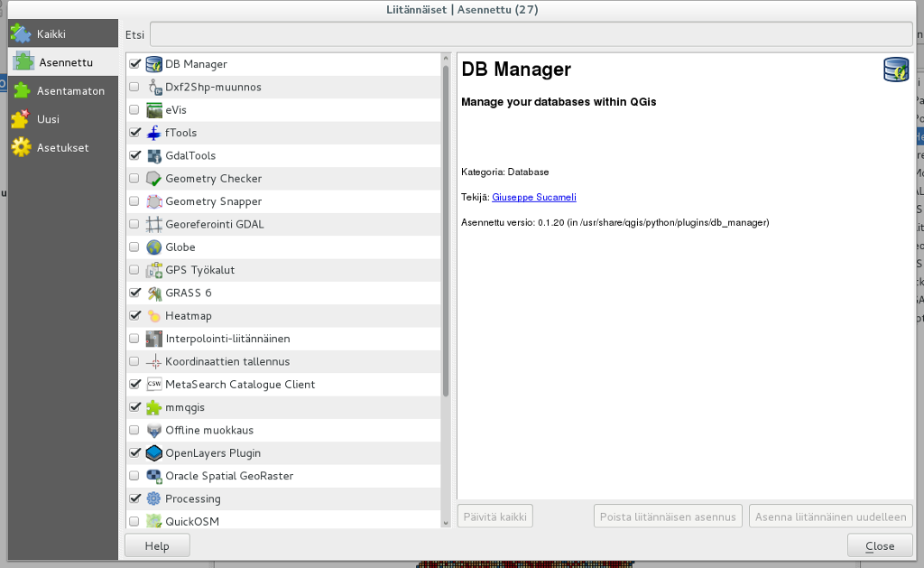
Task: Select the Geometry Snapper list row
Action: click(283, 201)
